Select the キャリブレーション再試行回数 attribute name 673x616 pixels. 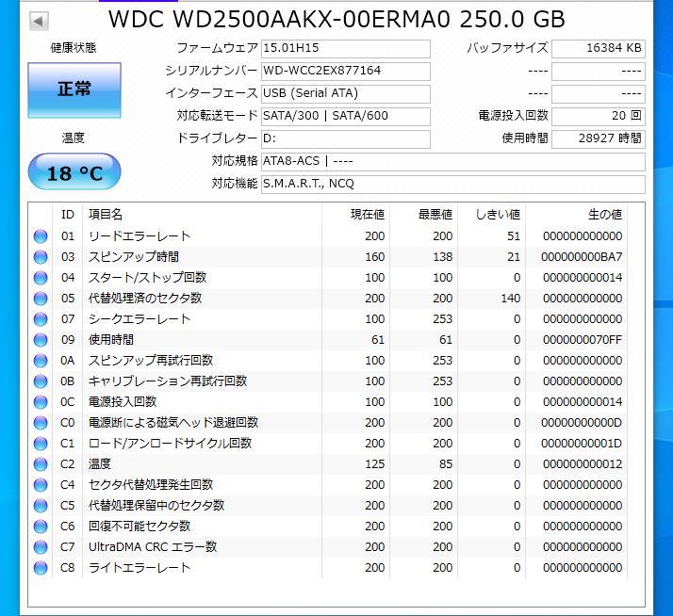pos(168,381)
